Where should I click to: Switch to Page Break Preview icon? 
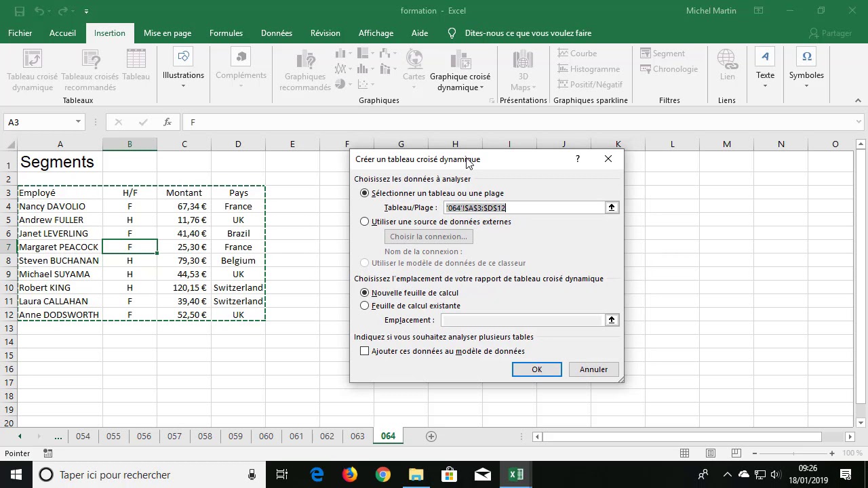[736, 453]
